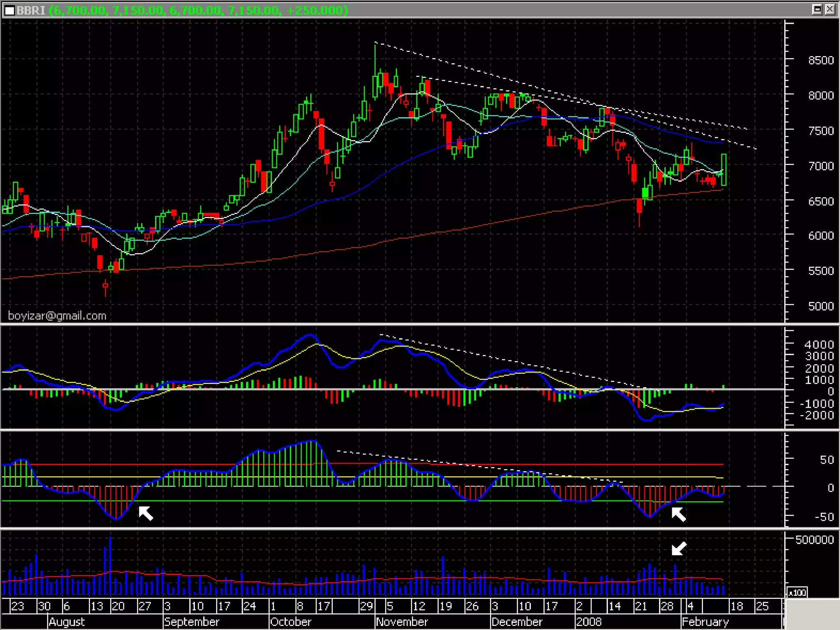Click the right white arrow in oscillator pane
840x630 pixels.
pos(678,514)
